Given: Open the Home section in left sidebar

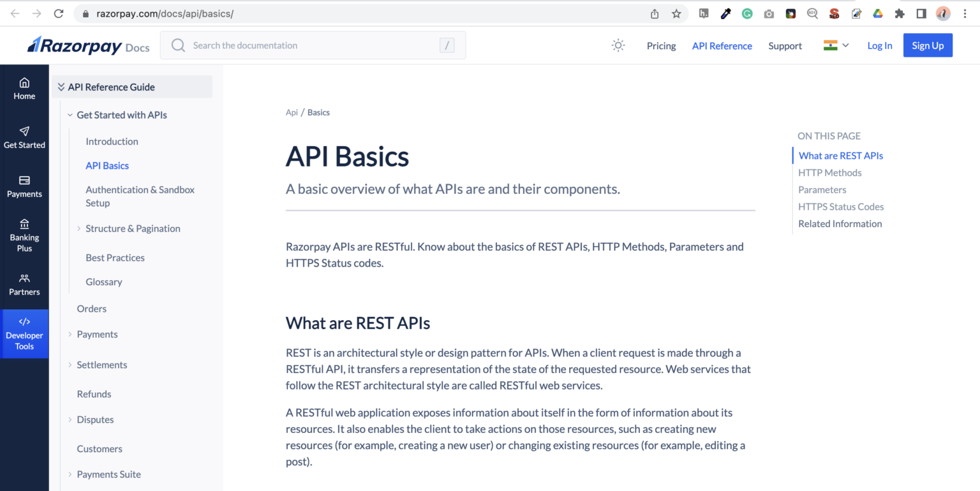Looking at the screenshot, I should click(24, 88).
